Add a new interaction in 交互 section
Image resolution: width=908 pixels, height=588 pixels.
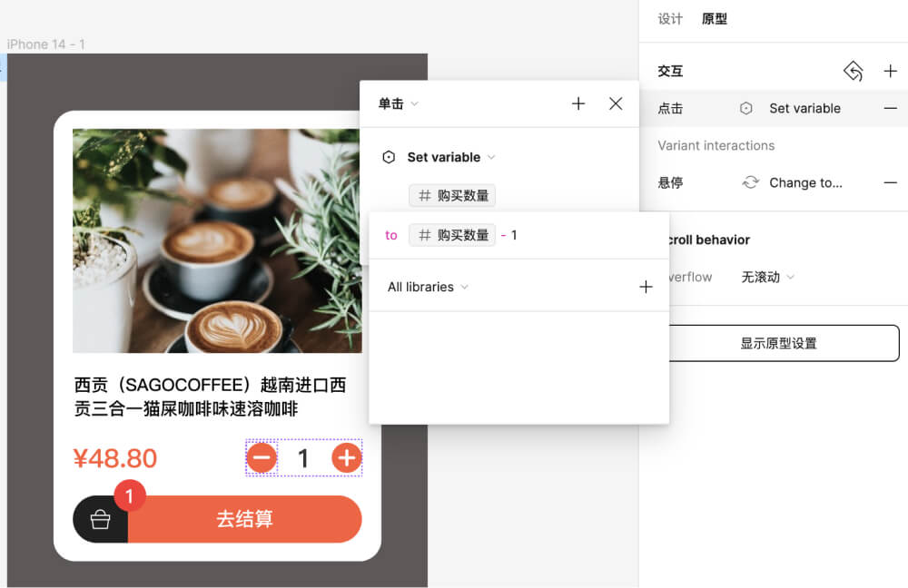890,71
